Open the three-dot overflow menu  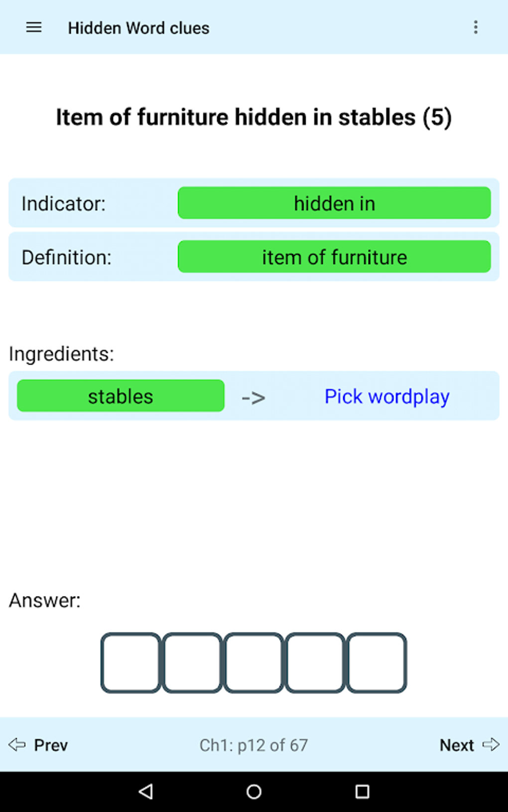tap(476, 27)
